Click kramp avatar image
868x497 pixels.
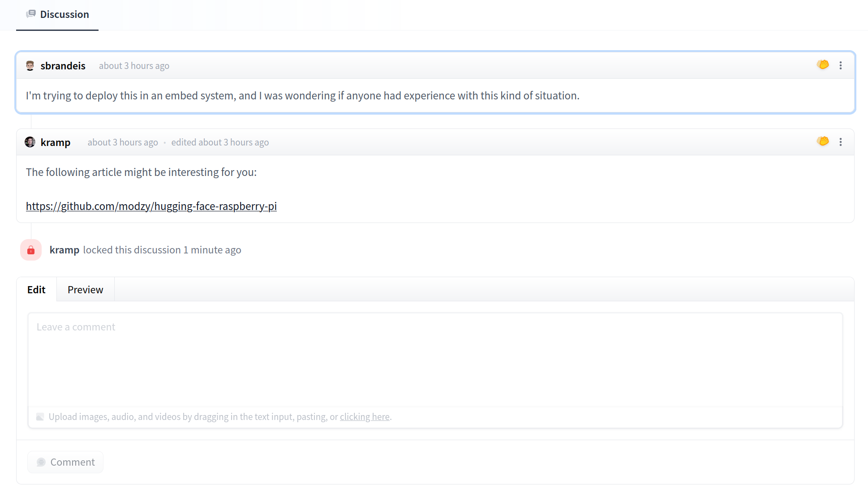[30, 142]
